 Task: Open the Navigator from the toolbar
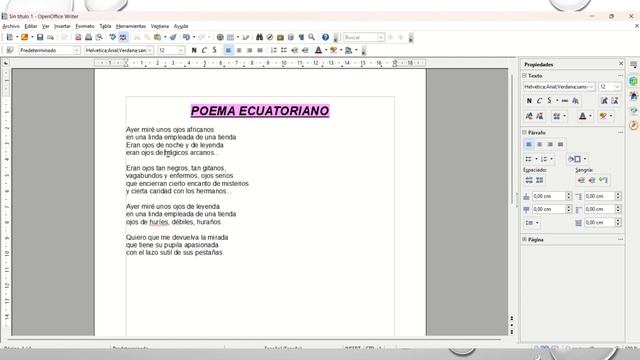pos(270,37)
